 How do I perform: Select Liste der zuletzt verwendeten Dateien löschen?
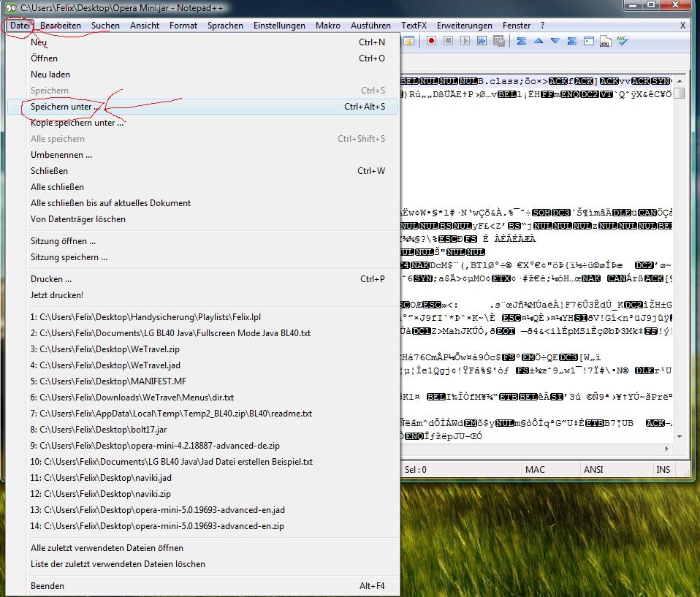coord(203,563)
